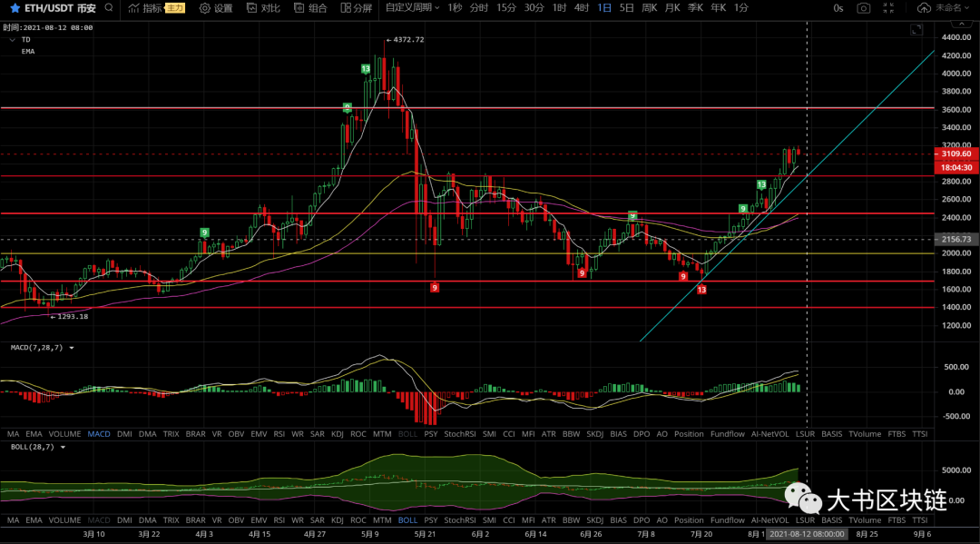This screenshot has width=980, height=544.
Task: Select CCI in the bottom BOLL panel row
Action: 509,520
